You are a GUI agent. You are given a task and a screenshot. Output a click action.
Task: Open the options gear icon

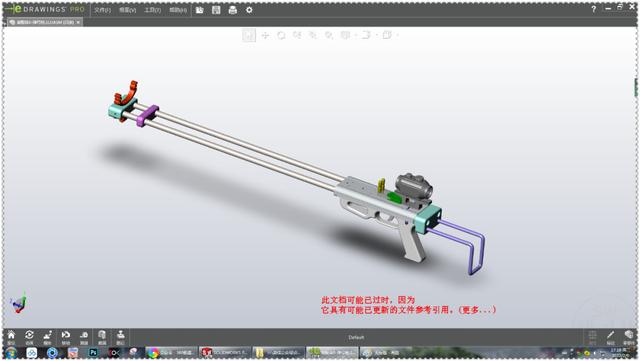click(249, 10)
